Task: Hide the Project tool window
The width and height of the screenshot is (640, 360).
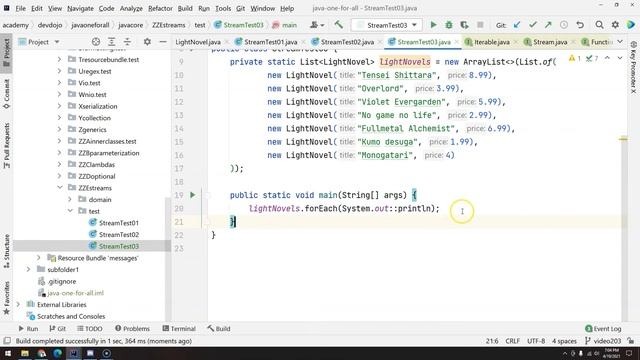Action: [x=162, y=42]
